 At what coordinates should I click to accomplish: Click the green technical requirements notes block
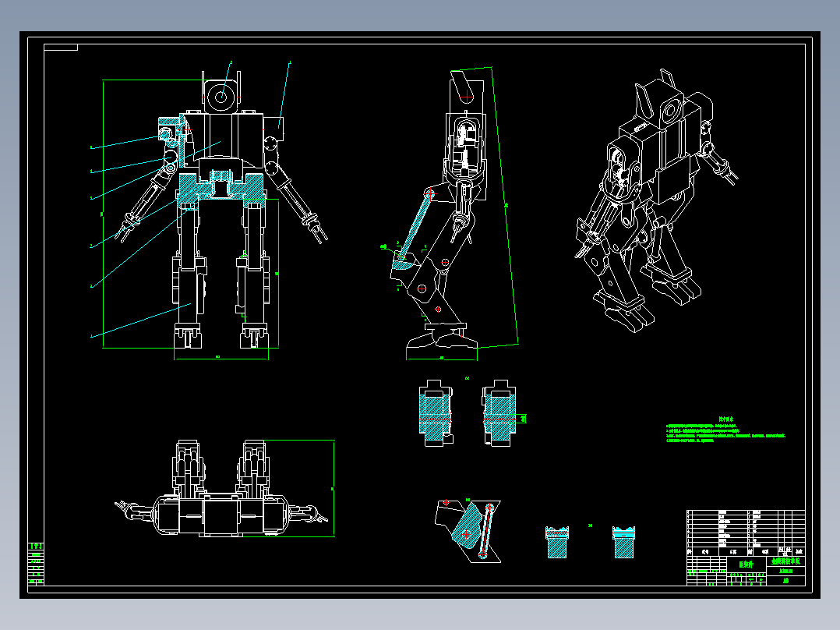[x=725, y=430]
